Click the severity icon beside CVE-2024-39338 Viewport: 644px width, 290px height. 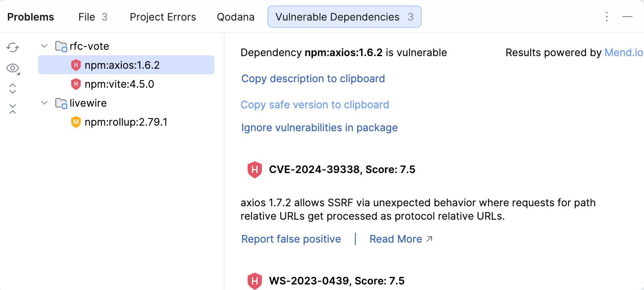click(x=254, y=170)
